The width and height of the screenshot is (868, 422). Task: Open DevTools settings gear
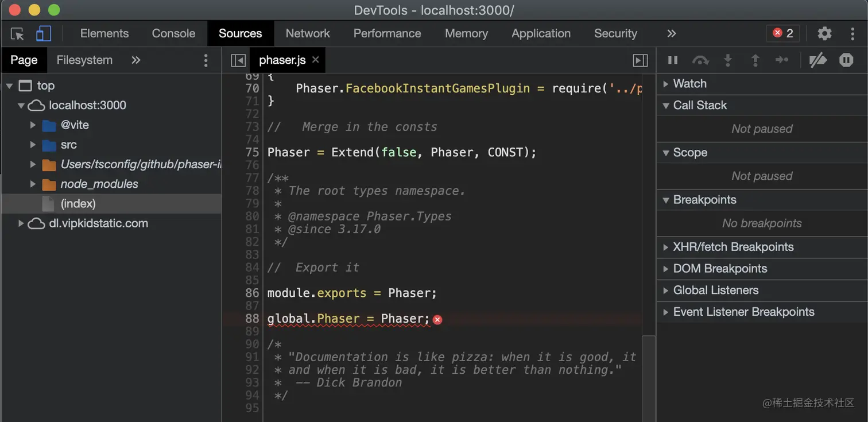click(824, 33)
